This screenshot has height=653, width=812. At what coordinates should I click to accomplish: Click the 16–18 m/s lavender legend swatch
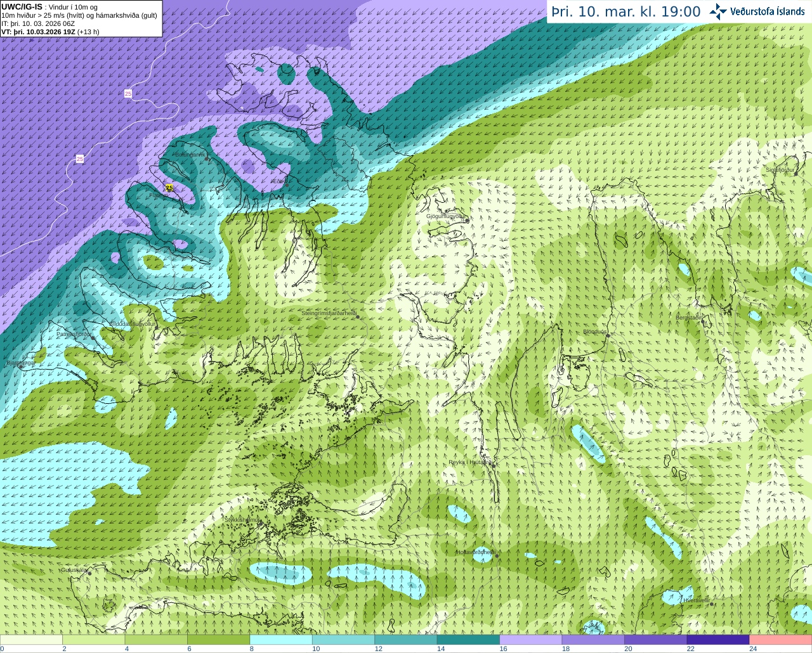click(531, 640)
